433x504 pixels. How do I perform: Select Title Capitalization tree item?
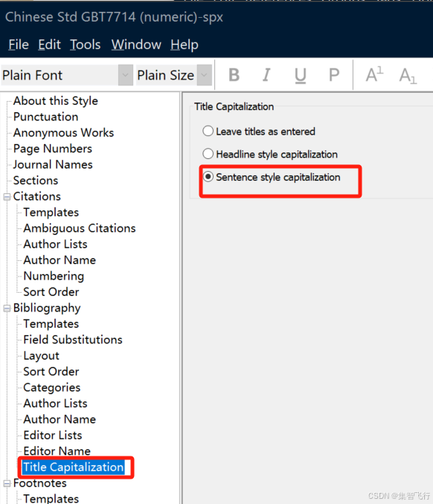click(x=74, y=467)
